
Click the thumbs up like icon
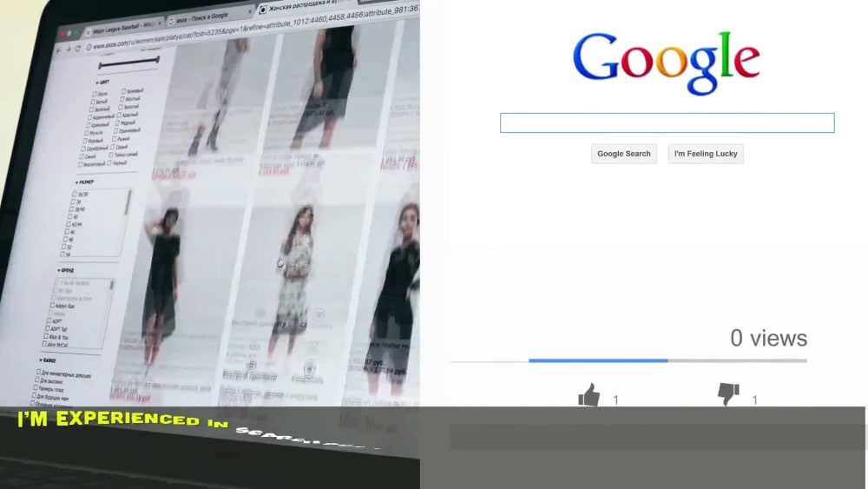tap(589, 395)
